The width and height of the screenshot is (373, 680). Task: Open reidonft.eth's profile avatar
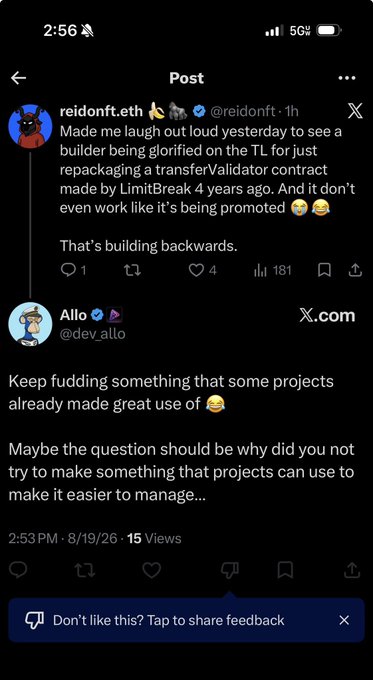30,126
